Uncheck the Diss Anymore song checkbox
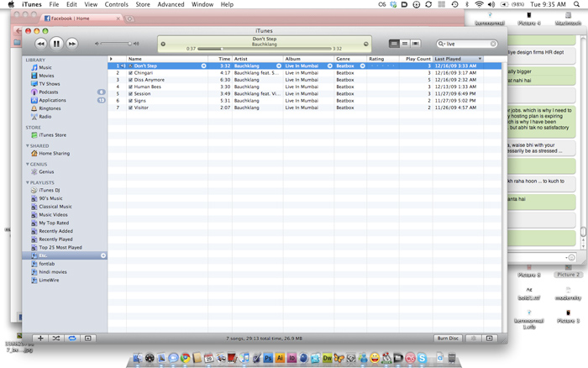588x368 pixels. (130, 80)
